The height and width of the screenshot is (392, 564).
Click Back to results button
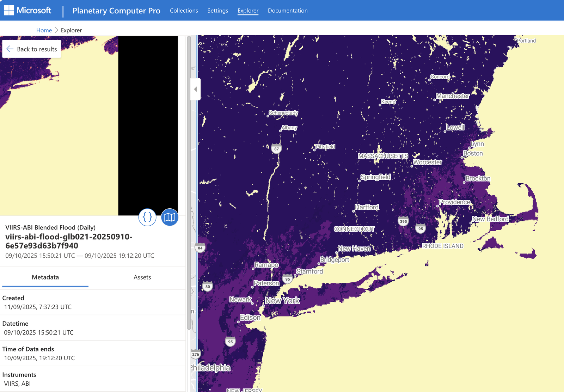point(32,49)
